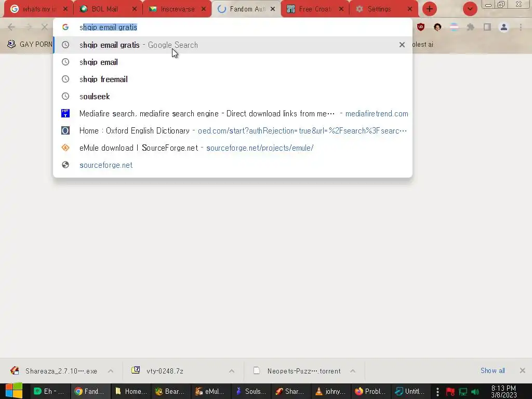Image resolution: width=532 pixels, height=399 pixels.
Task: Open the Extensions puzzle icon
Action: [x=471, y=27]
